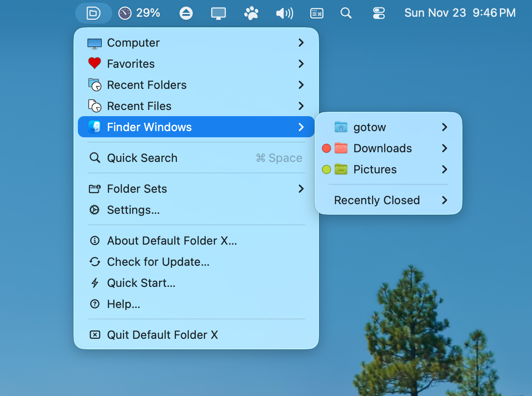Select Recent Folders in the menu
The width and height of the screenshot is (532, 396).
point(196,85)
